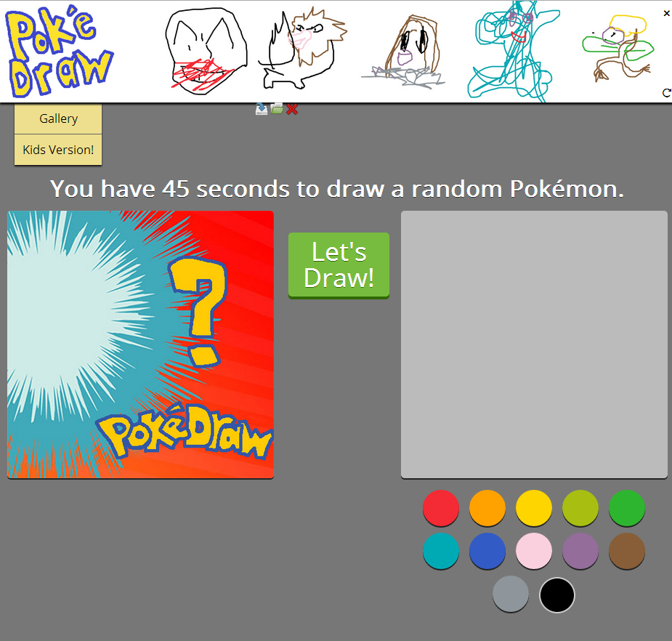Viewport: 672px width, 641px height.
Task: Pick the teal color swatch
Action: point(441,551)
